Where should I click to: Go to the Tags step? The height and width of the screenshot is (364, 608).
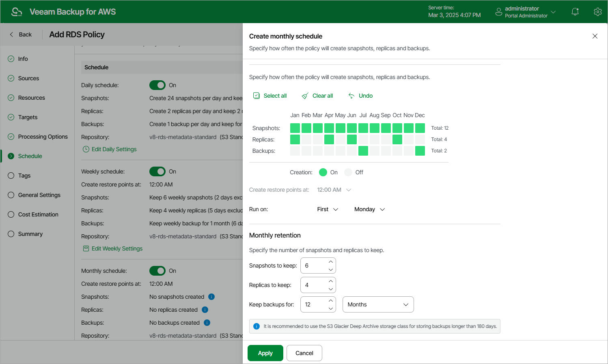[x=25, y=176]
